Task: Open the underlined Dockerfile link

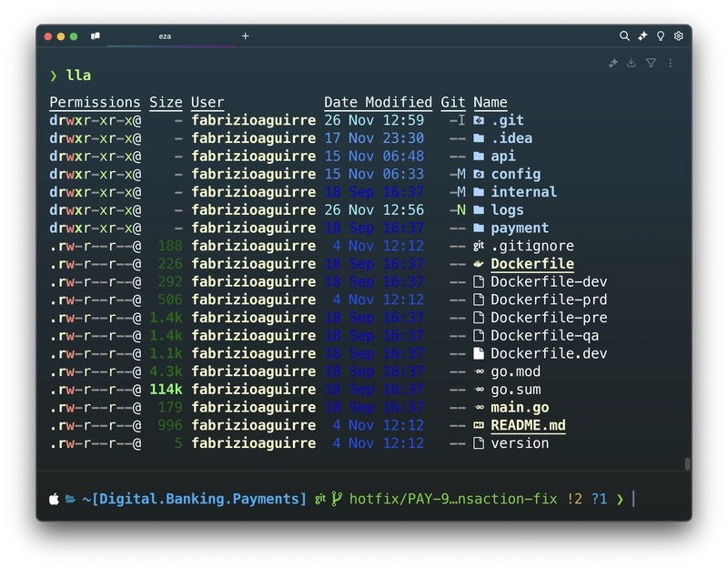Action: point(532,264)
